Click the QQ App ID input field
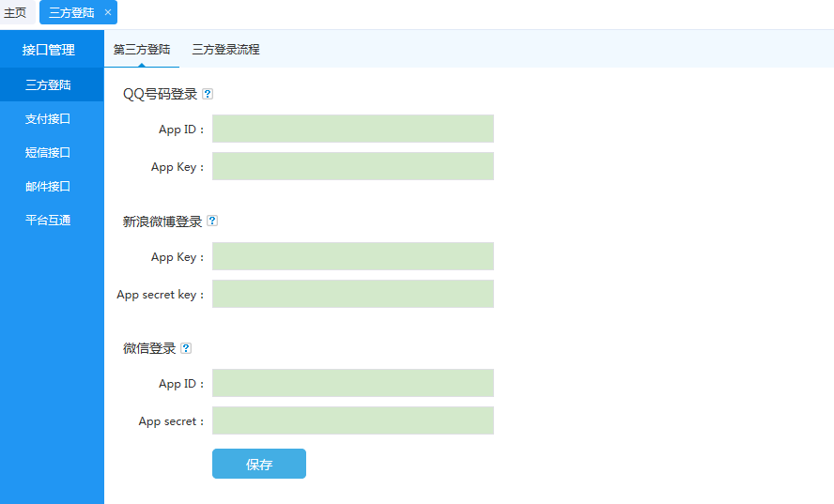 (x=353, y=129)
